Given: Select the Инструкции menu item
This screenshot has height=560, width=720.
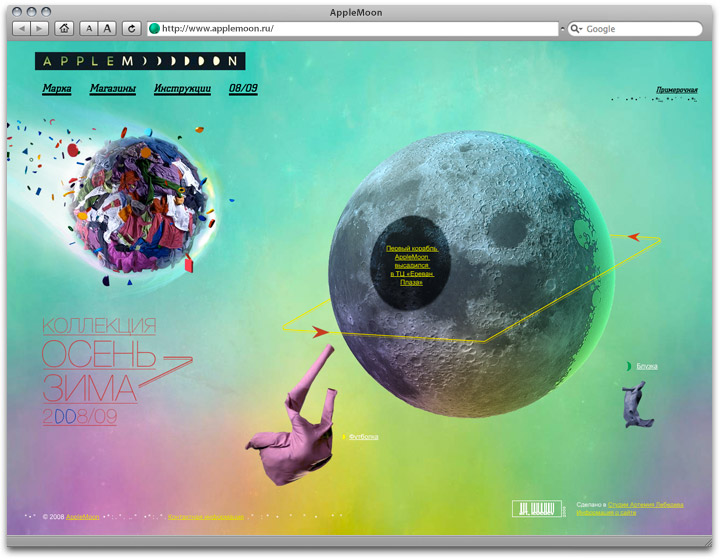Looking at the screenshot, I should pos(182,89).
